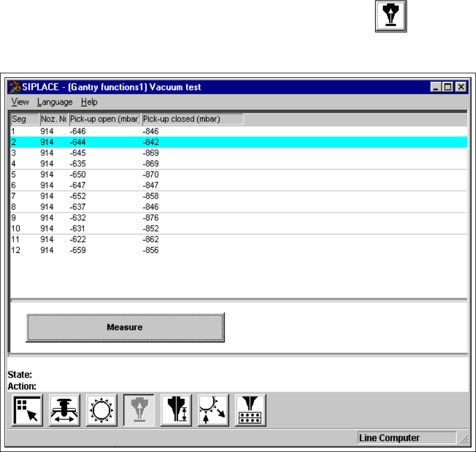This screenshot has width=476, height=452.
Task: Click the Seg column header
Action: point(25,119)
